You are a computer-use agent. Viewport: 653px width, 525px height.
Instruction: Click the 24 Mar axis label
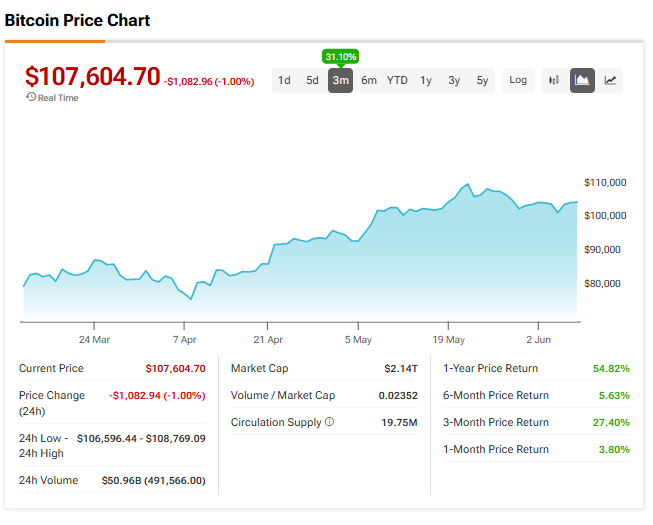[94, 340]
